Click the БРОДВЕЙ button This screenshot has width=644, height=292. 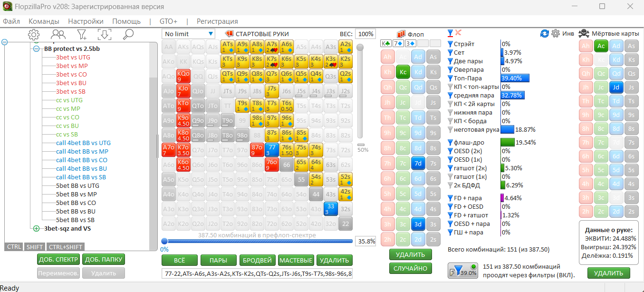pos(257,260)
